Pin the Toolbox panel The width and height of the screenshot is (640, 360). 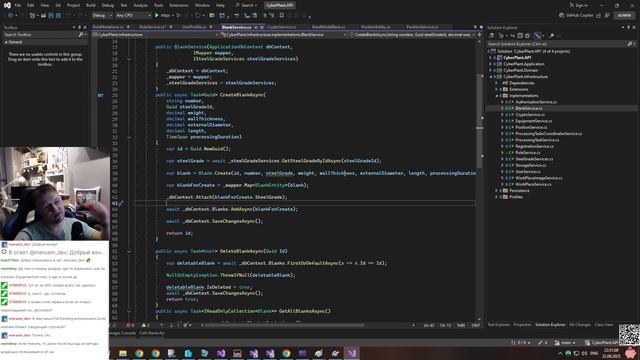tap(80, 27)
